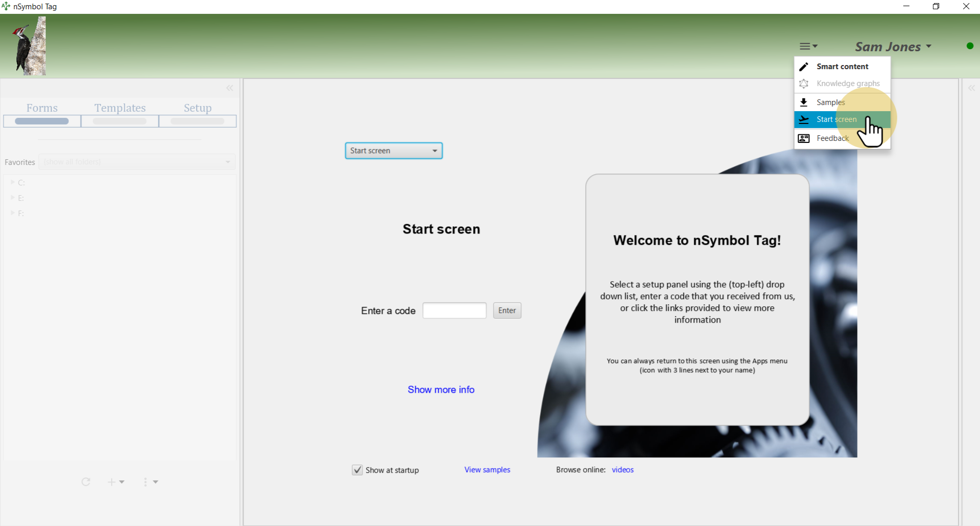Screen dimensions: 980x526
Task: Click the woodpecker logo image
Action: (29, 46)
